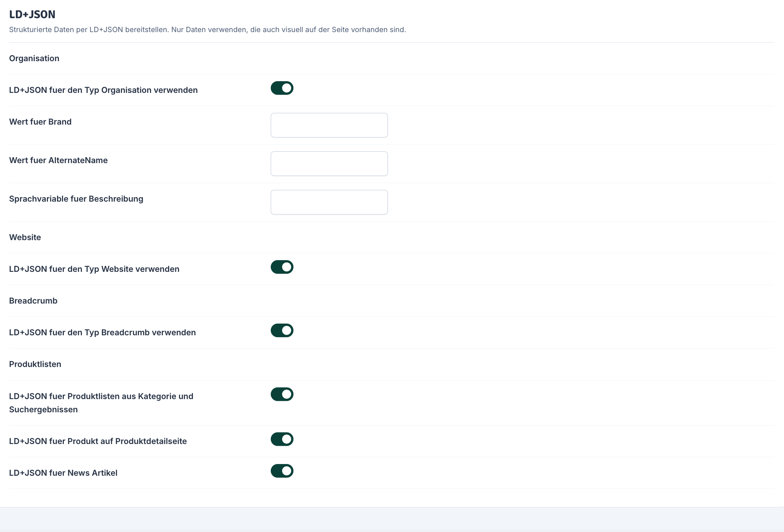This screenshot has height=532, width=784.
Task: Click the Produktlisten section heading
Action: pyautogui.click(x=35, y=364)
